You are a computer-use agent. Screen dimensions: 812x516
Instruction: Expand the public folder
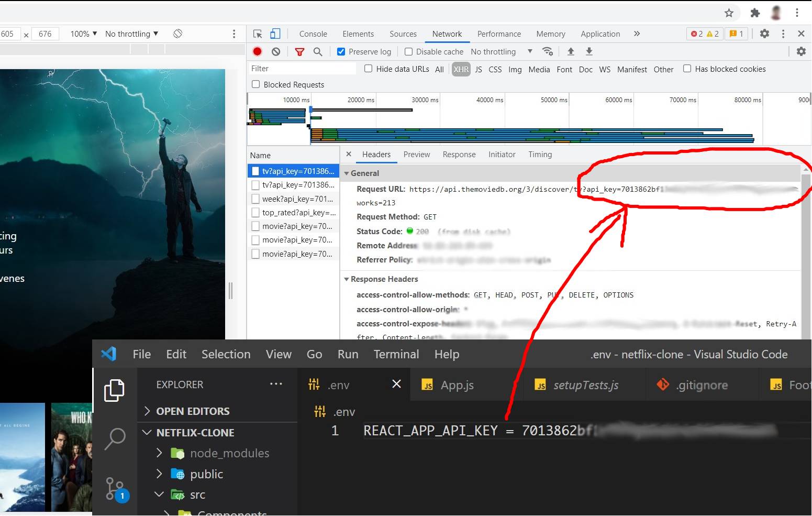click(x=160, y=474)
